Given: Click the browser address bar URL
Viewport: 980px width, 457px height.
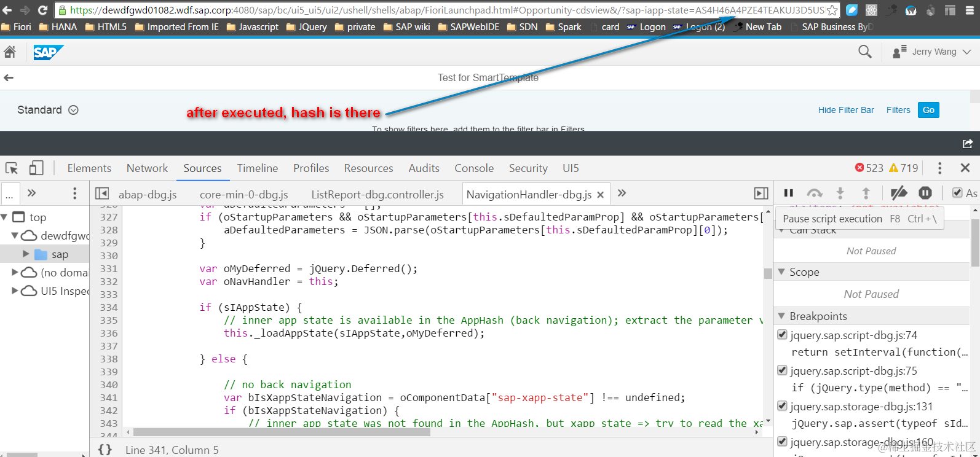Looking at the screenshot, I should [x=446, y=10].
